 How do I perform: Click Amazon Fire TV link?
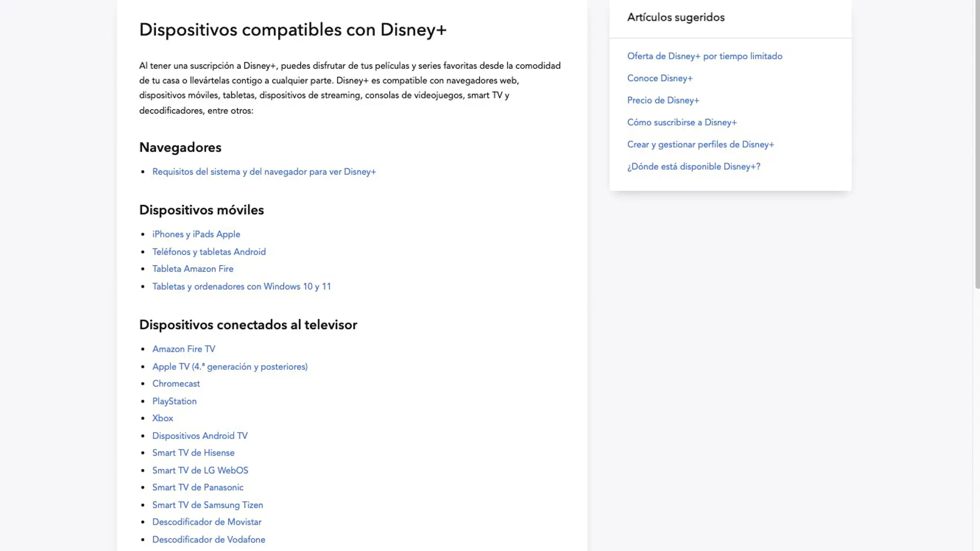(184, 349)
